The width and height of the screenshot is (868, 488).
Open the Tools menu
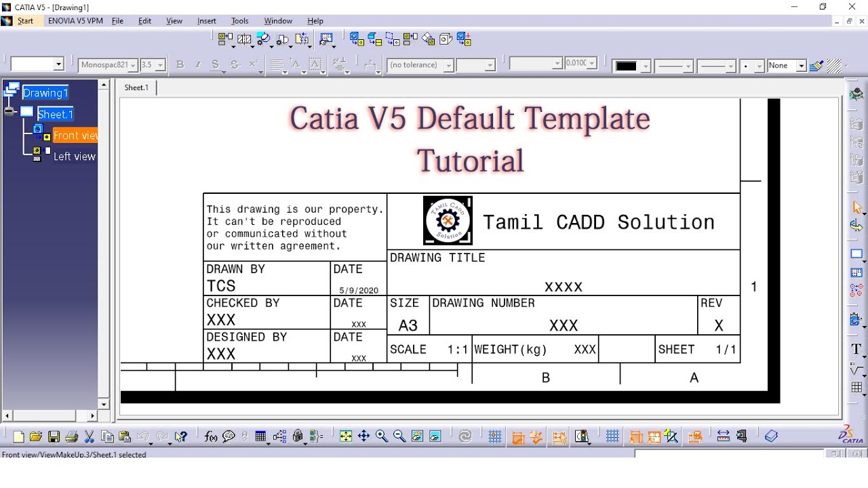(240, 21)
